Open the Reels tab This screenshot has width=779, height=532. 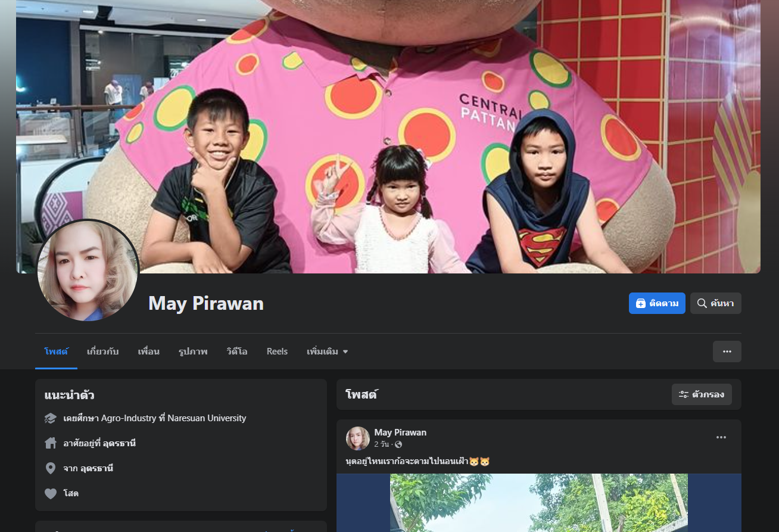pos(277,351)
